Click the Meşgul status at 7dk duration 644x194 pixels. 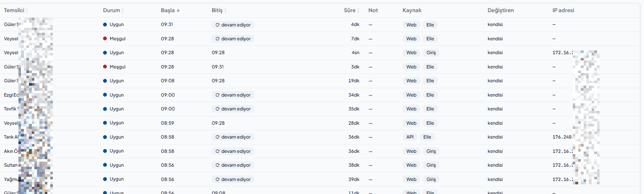(x=118, y=39)
